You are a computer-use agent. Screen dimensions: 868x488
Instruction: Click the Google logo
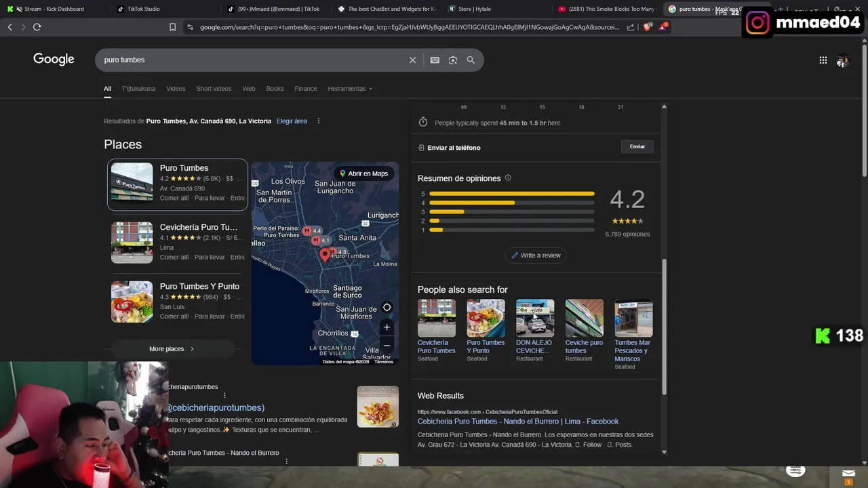tap(54, 59)
